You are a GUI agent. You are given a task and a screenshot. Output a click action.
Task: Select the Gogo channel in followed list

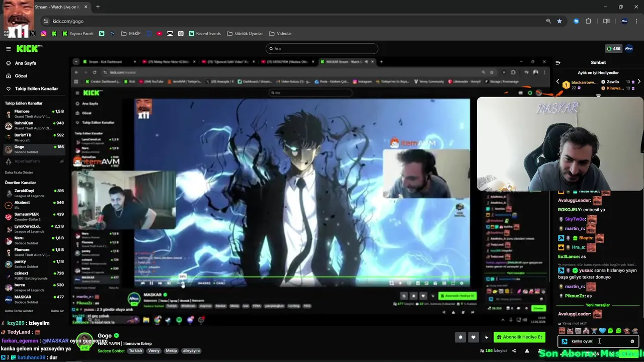click(x=34, y=149)
